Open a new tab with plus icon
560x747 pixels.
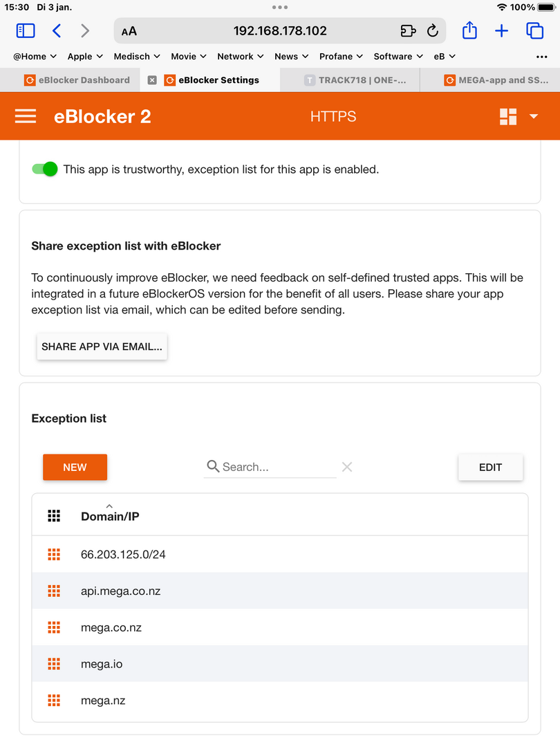(x=501, y=31)
